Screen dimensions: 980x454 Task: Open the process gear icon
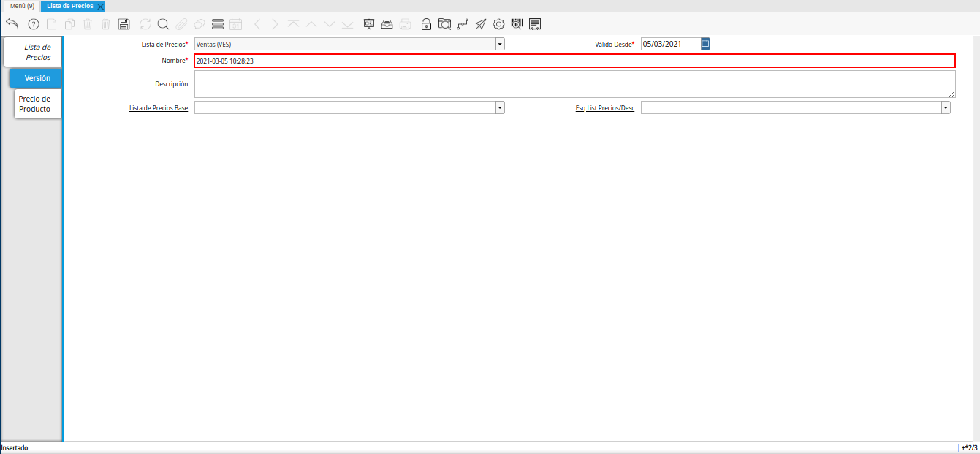click(499, 24)
